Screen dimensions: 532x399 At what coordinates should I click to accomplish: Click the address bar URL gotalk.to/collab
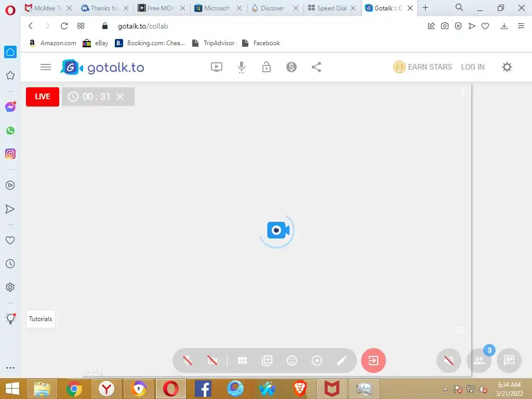click(x=143, y=26)
